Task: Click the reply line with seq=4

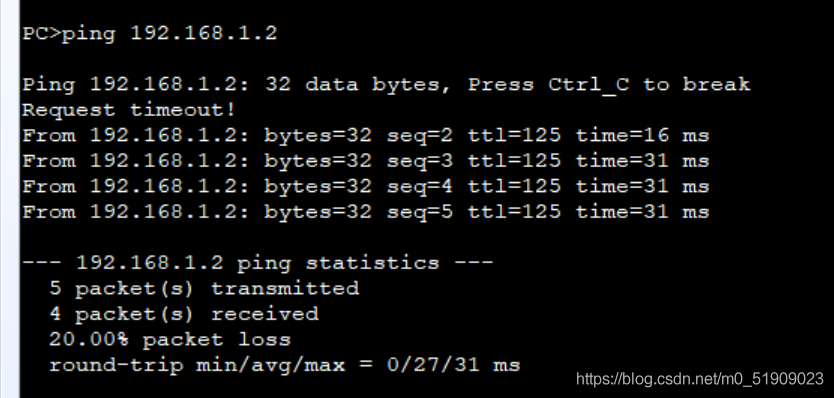Action: point(365,187)
